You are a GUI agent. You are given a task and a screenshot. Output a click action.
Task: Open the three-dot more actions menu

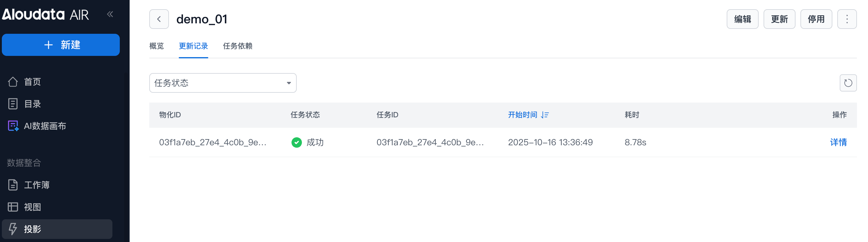pos(847,19)
